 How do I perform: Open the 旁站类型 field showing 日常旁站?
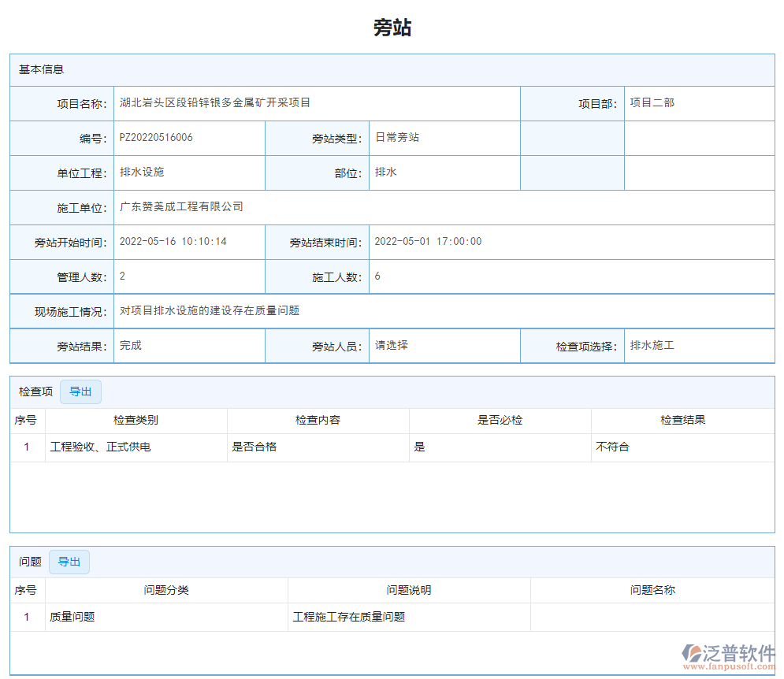pyautogui.click(x=445, y=137)
